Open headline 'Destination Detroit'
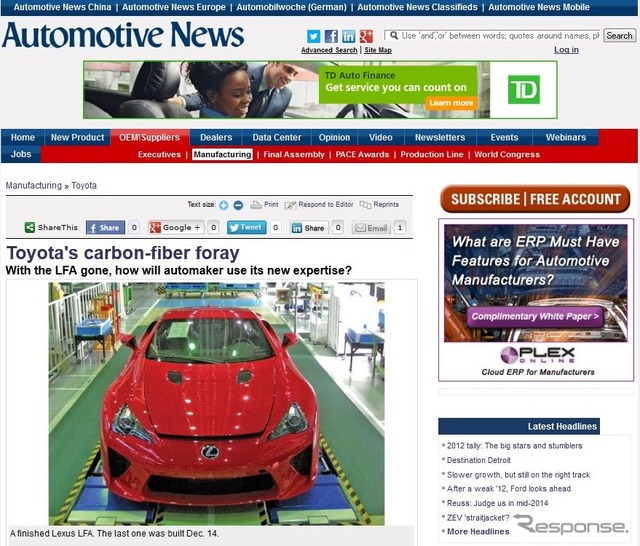 [x=478, y=460]
